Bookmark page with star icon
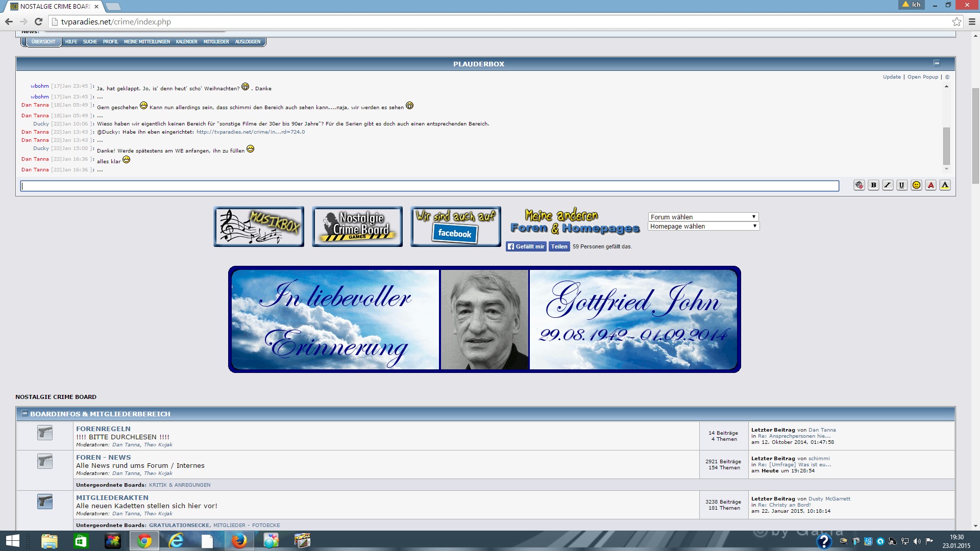 tap(957, 21)
